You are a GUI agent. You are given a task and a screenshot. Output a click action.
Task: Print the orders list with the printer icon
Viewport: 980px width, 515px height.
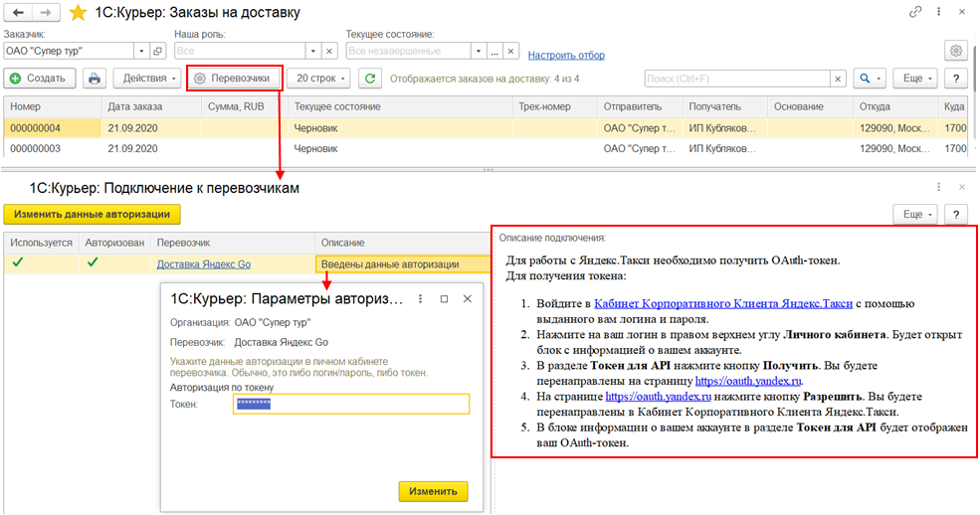coord(95,78)
